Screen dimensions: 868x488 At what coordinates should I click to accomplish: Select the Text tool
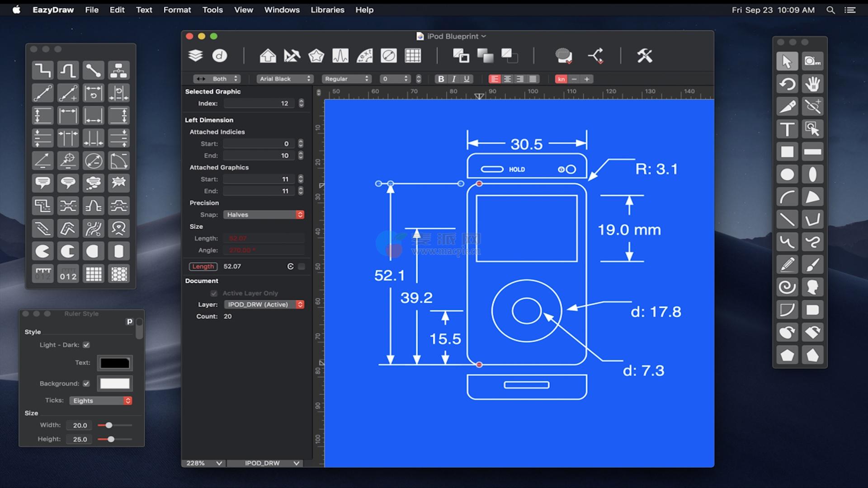(x=787, y=129)
